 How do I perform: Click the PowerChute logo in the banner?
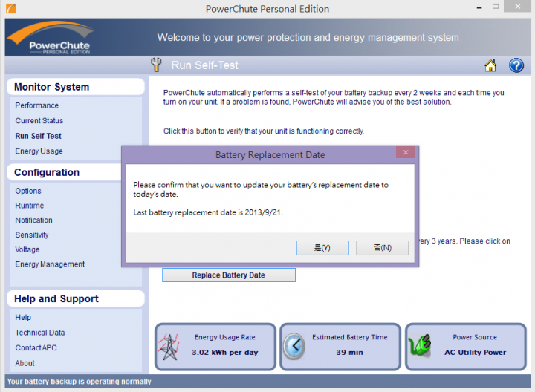click(51, 38)
